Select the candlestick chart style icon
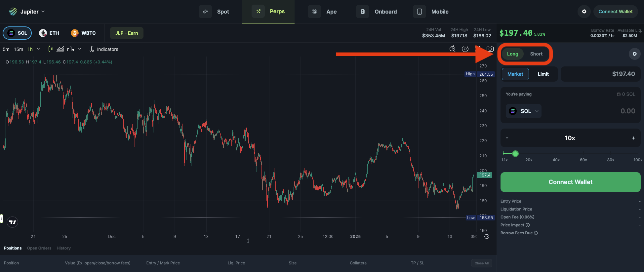Viewport: 644px width, 272px height. [x=51, y=49]
